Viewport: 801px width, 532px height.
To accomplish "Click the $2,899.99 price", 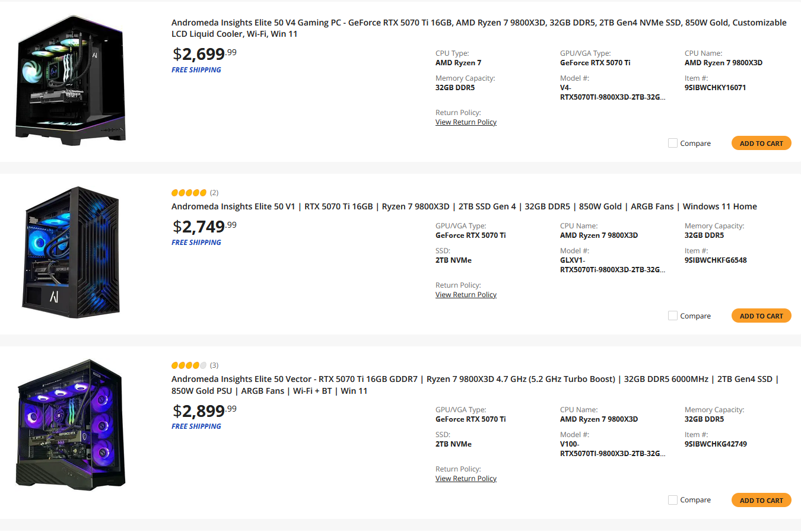I will tap(204, 410).
